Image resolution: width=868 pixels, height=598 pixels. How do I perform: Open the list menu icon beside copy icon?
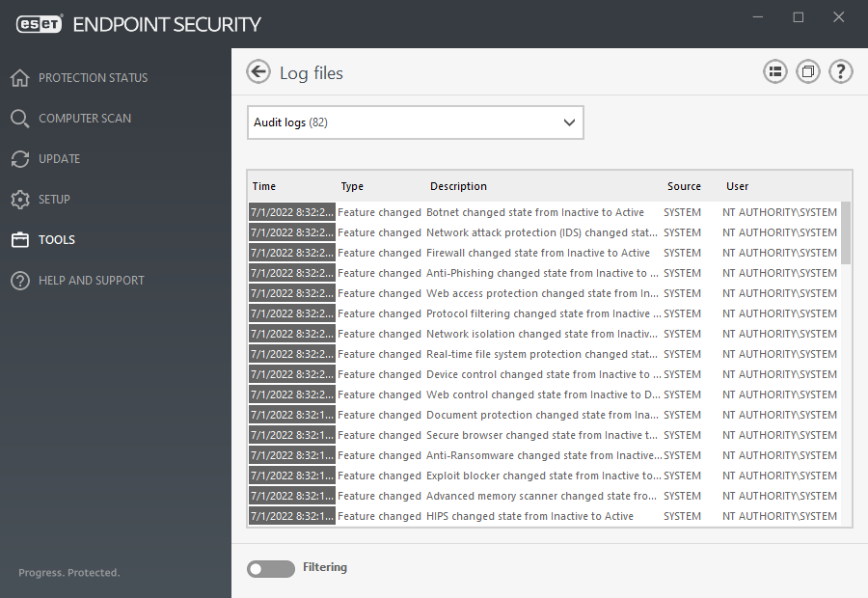774,70
